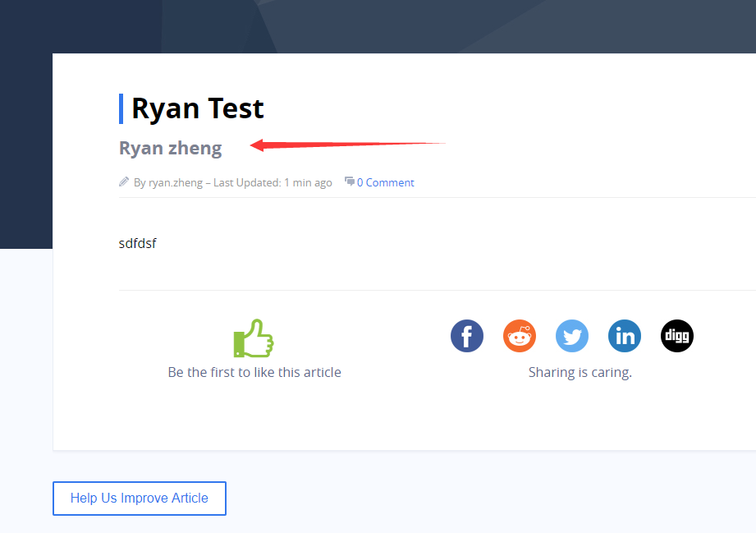Click the Sharing is caring caption

[580, 372]
